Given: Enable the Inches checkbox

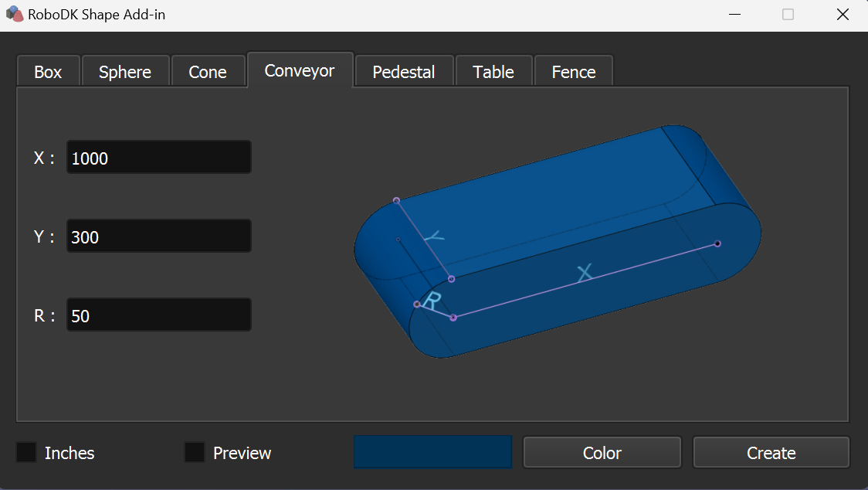Looking at the screenshot, I should coord(27,453).
